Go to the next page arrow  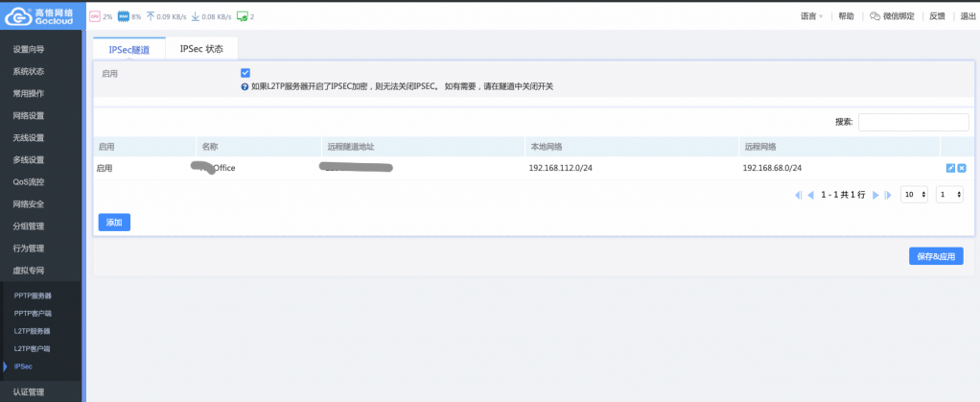pos(875,195)
